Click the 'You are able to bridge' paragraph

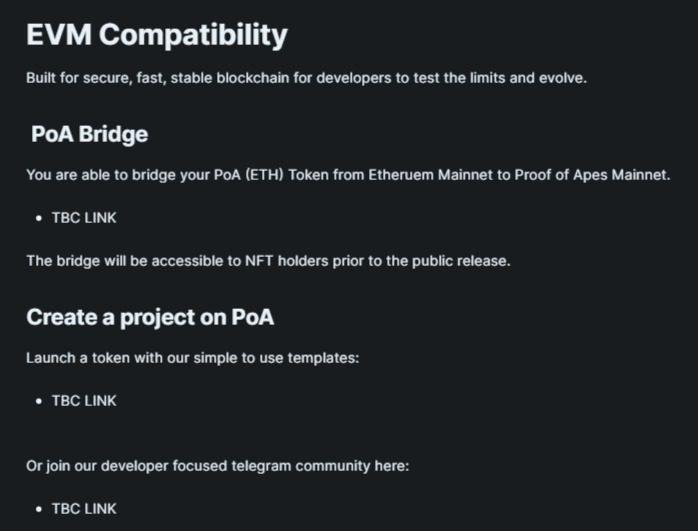coord(348,175)
